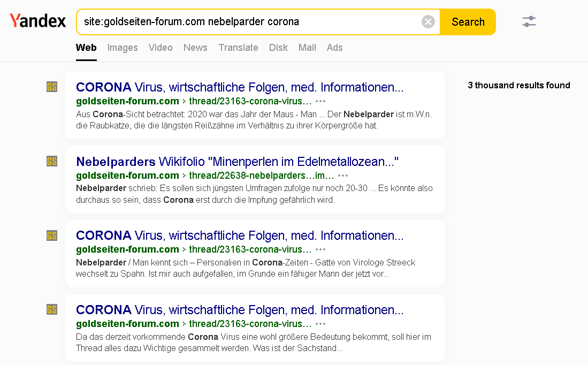
Task: Clear the search query with X icon
Action: click(428, 22)
